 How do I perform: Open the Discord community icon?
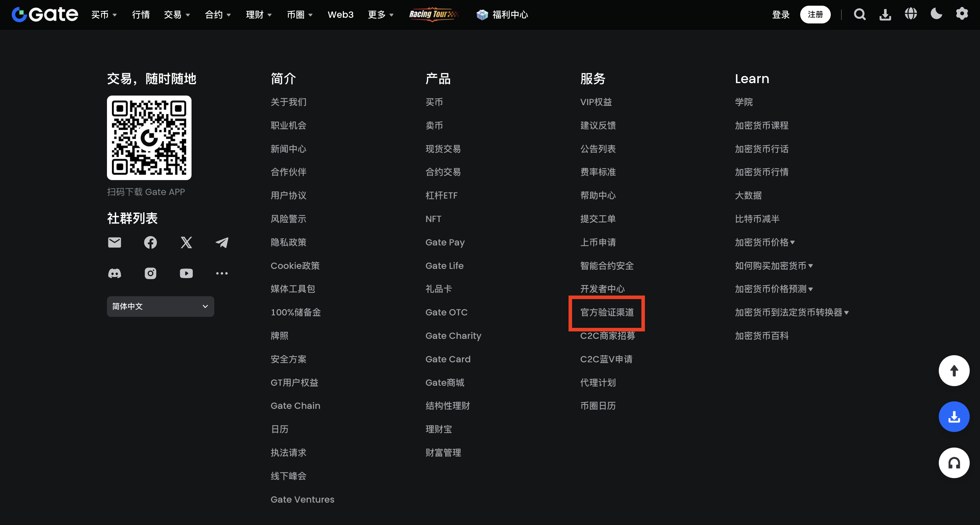pyautogui.click(x=114, y=273)
